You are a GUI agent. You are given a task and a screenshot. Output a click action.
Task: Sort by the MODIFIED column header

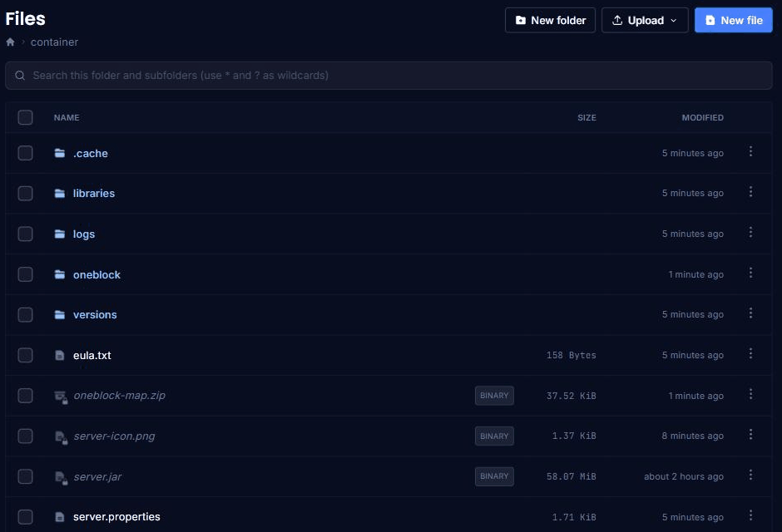(x=702, y=117)
